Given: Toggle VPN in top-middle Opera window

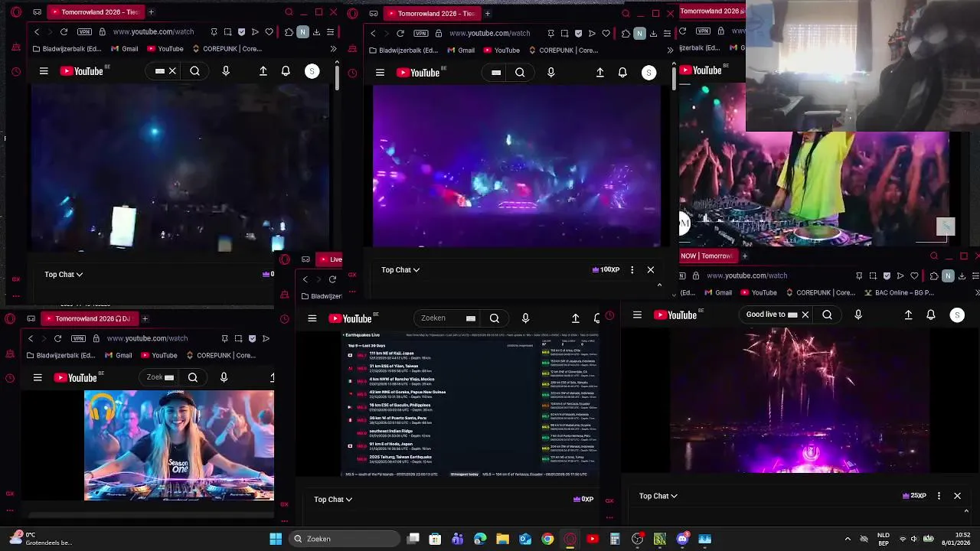Looking at the screenshot, I should point(421,34).
